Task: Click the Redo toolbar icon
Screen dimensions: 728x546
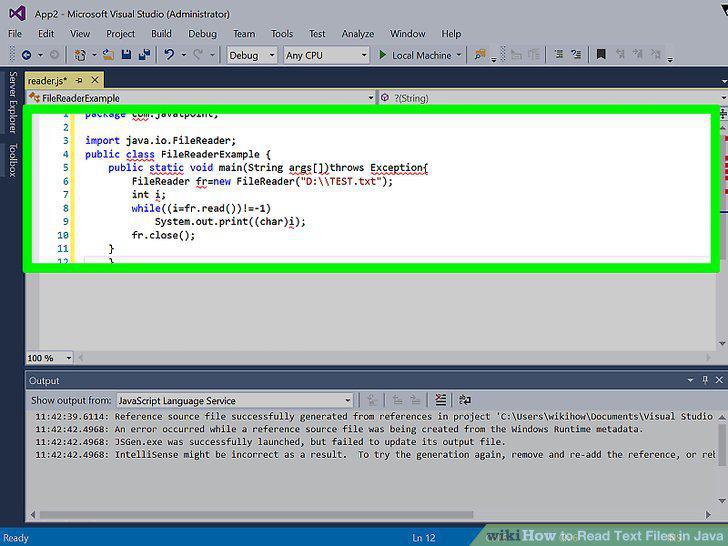Action: tap(198, 55)
